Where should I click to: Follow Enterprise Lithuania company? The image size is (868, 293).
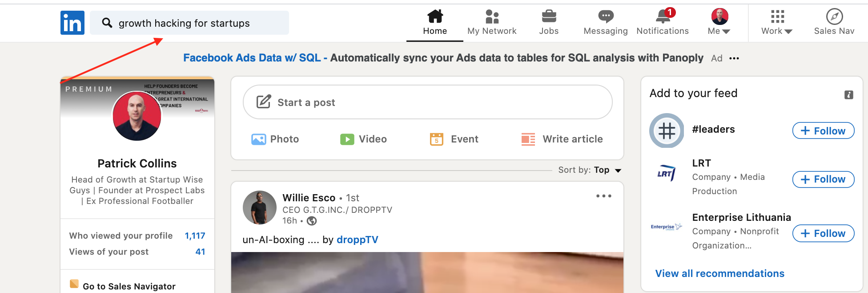[x=823, y=233]
